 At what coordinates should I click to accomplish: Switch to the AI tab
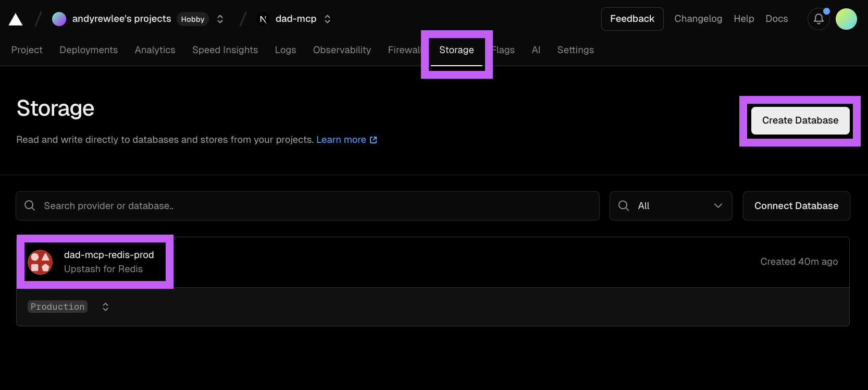click(x=536, y=50)
